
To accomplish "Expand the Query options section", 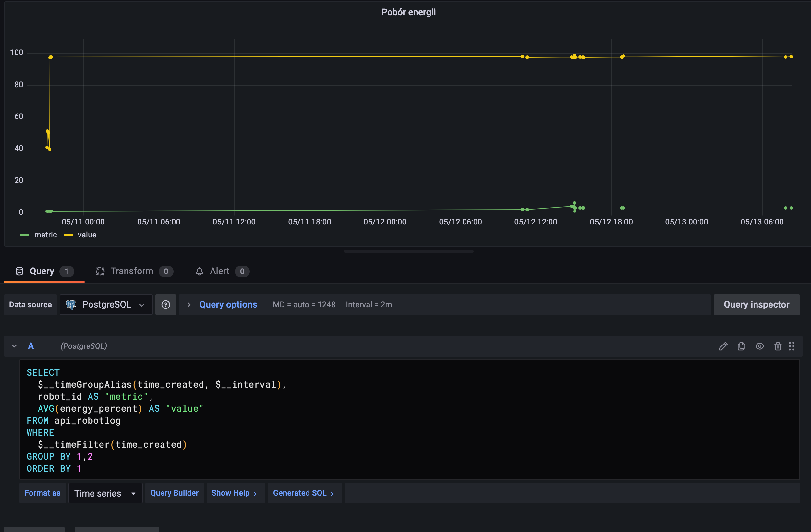I will pos(228,305).
